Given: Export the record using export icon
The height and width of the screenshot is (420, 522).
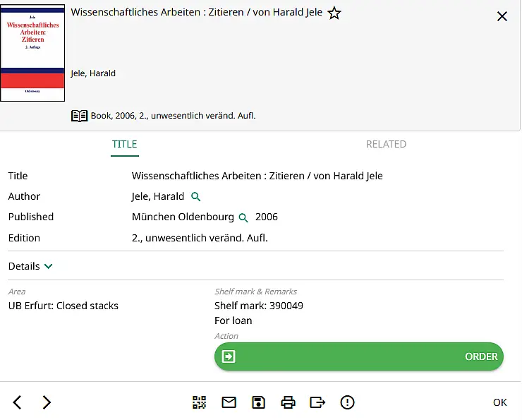Looking at the screenshot, I should (x=317, y=402).
